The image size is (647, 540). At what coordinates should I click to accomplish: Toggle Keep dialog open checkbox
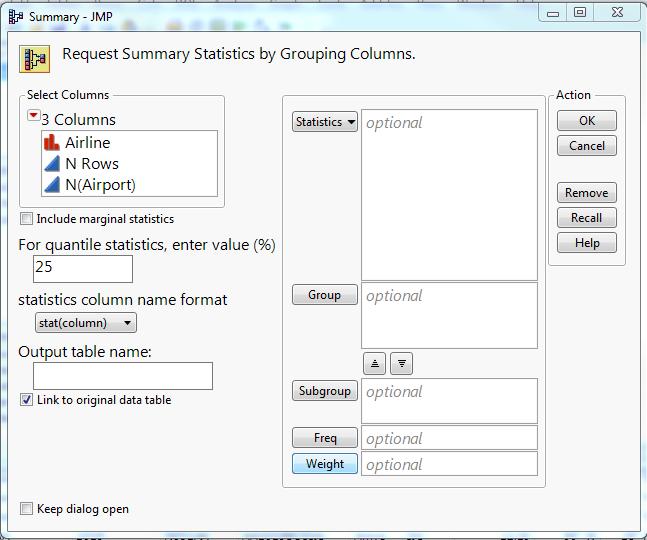27,509
